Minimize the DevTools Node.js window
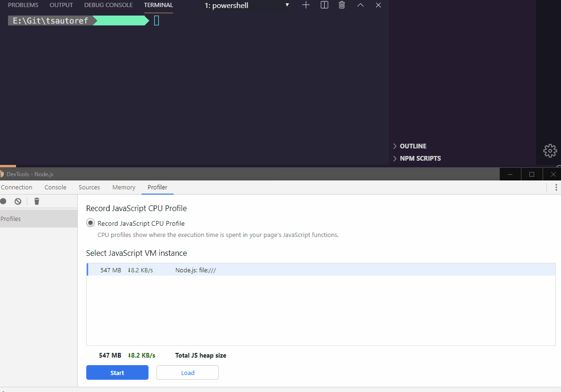 (x=510, y=174)
